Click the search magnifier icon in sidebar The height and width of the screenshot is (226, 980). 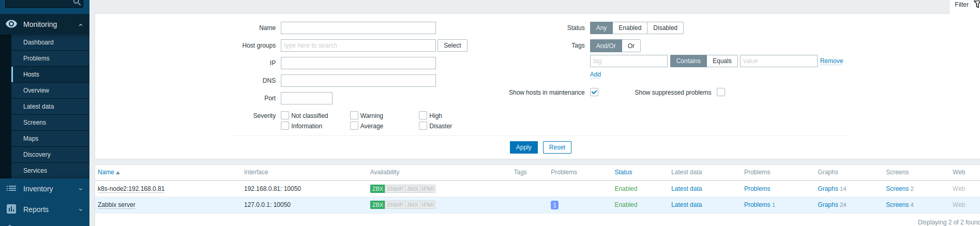(x=77, y=3)
